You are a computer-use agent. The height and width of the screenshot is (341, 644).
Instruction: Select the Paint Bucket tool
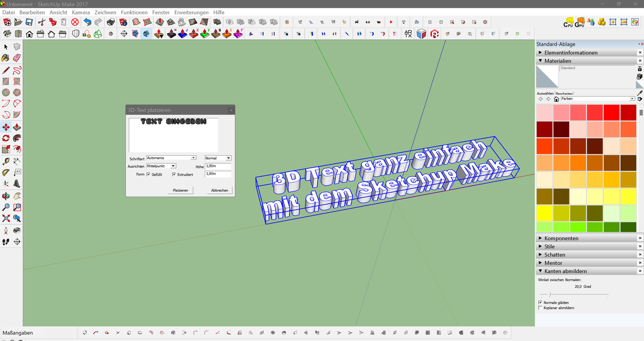pyautogui.click(x=6, y=58)
